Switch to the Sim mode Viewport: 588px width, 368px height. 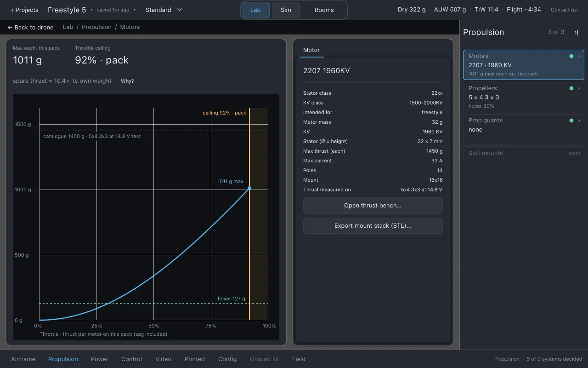click(286, 10)
